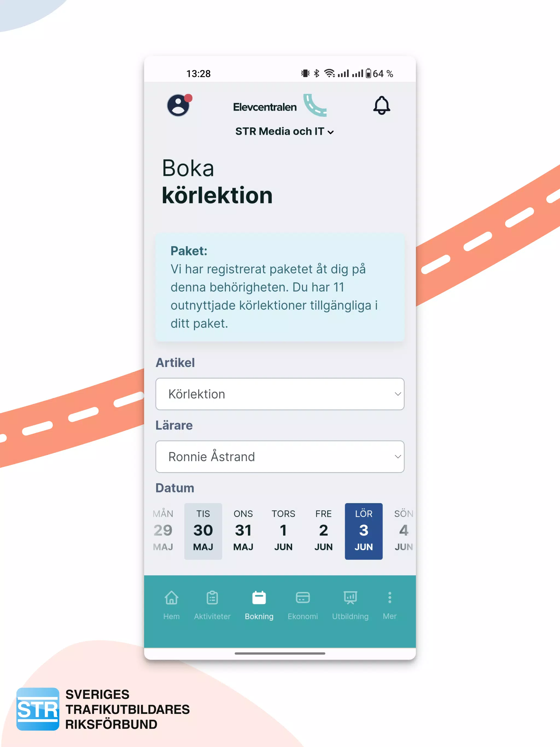Select Körlektion from Artikel dropdown
560x747 pixels.
pos(280,394)
